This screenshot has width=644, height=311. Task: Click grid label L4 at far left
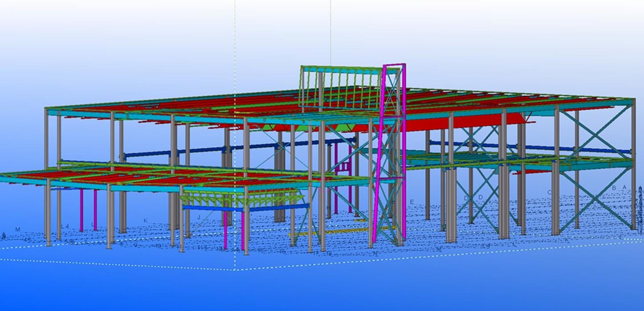(x=65, y=226)
